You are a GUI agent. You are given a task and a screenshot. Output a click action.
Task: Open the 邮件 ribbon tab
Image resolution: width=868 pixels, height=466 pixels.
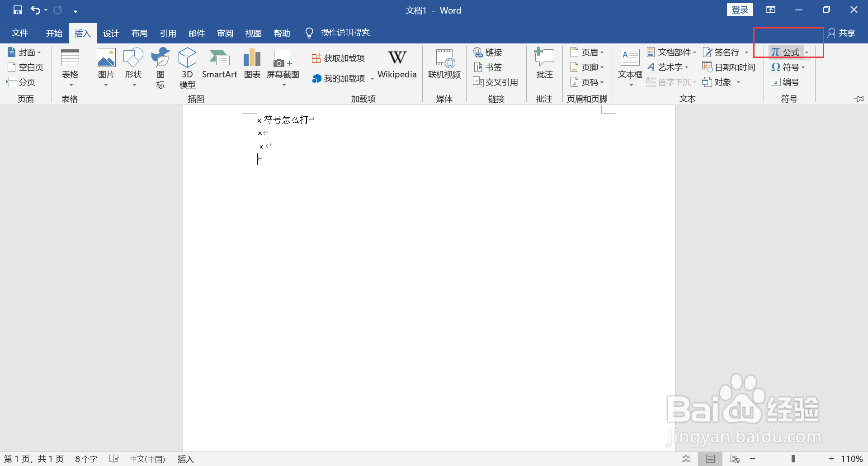196,33
